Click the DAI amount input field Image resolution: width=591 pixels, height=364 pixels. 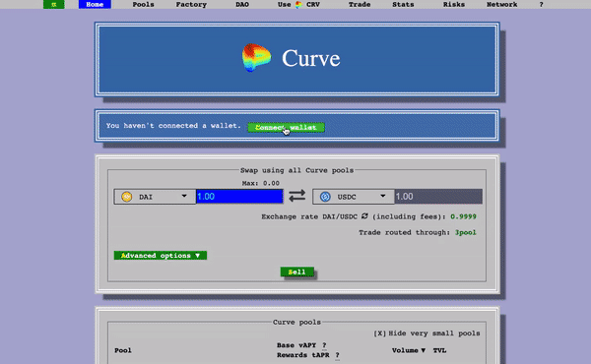pos(239,197)
